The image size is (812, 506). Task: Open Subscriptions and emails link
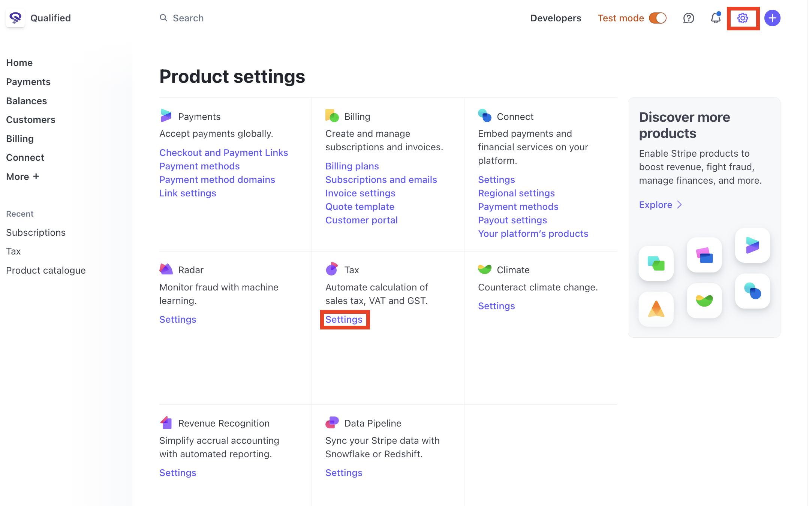[x=381, y=180]
